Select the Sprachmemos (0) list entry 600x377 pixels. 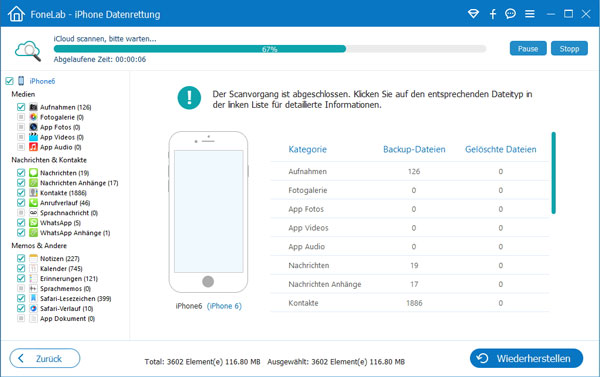pyautogui.click(x=65, y=289)
